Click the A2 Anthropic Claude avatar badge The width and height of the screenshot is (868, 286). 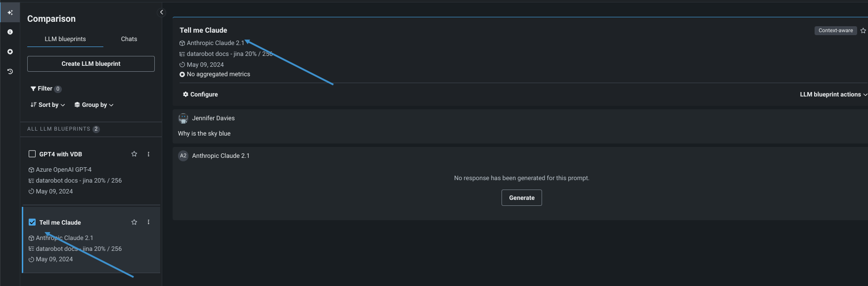183,156
